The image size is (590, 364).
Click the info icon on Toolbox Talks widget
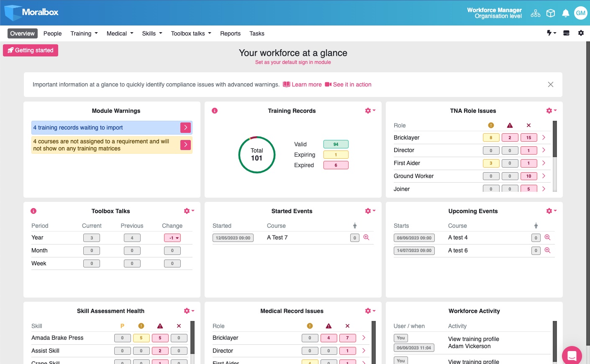point(33,211)
